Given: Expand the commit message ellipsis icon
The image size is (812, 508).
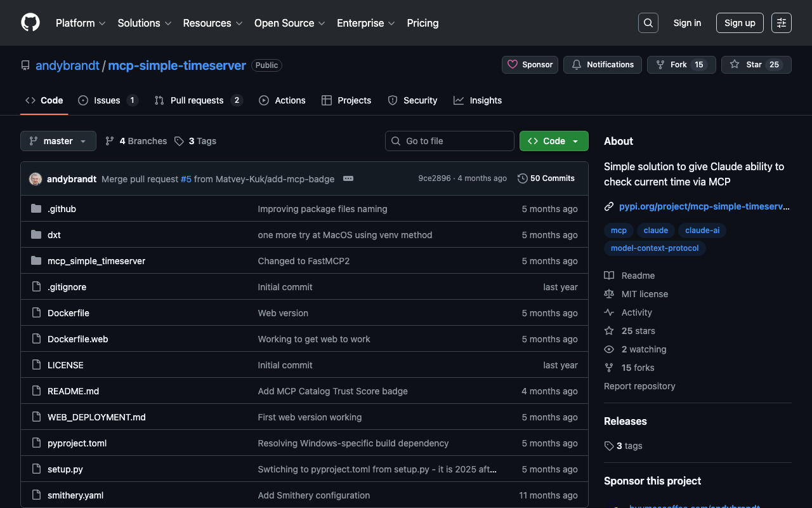Looking at the screenshot, I should tap(348, 179).
